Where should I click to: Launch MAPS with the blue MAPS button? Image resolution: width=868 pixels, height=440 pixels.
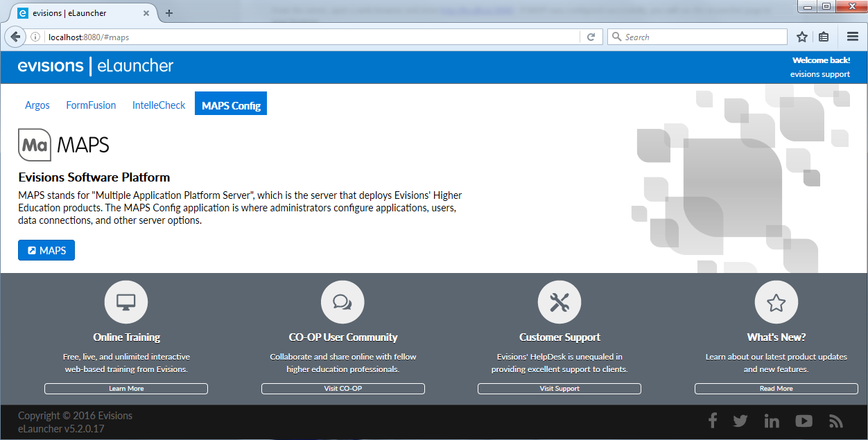coord(46,250)
